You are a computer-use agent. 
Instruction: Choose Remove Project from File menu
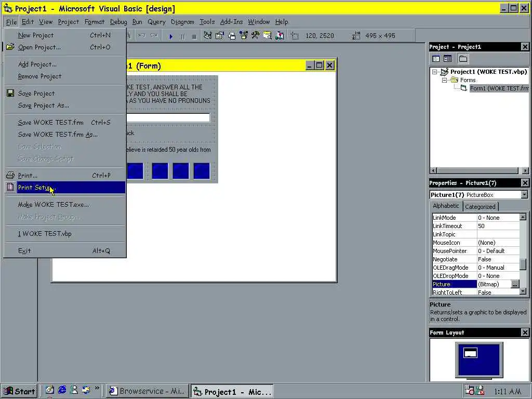click(x=64, y=76)
